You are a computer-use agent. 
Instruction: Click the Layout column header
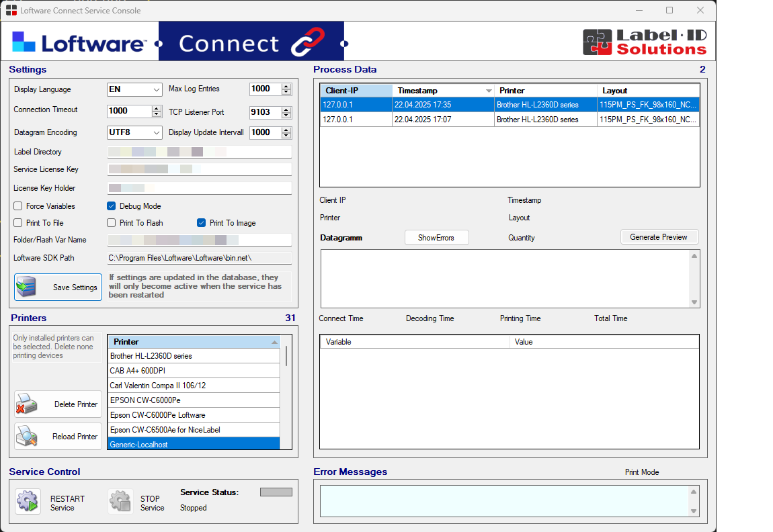click(x=648, y=91)
